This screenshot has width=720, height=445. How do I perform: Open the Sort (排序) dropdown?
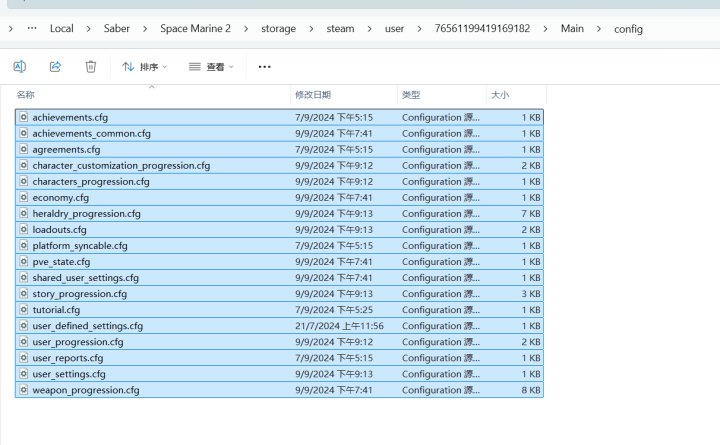click(x=145, y=67)
